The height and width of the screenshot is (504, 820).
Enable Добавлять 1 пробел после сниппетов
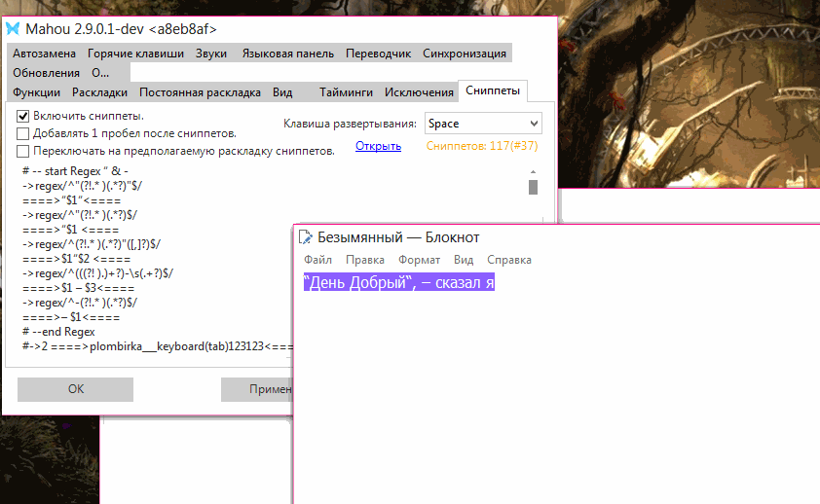pos(22,133)
